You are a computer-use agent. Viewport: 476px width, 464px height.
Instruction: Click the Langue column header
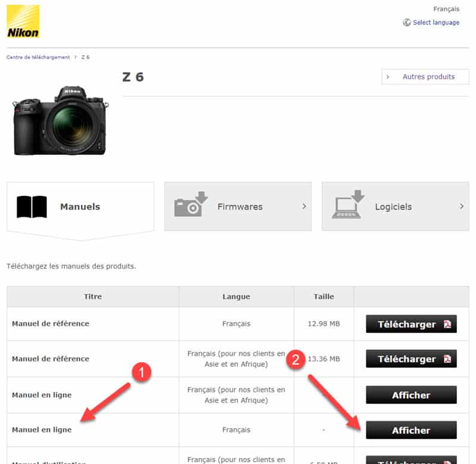(236, 297)
